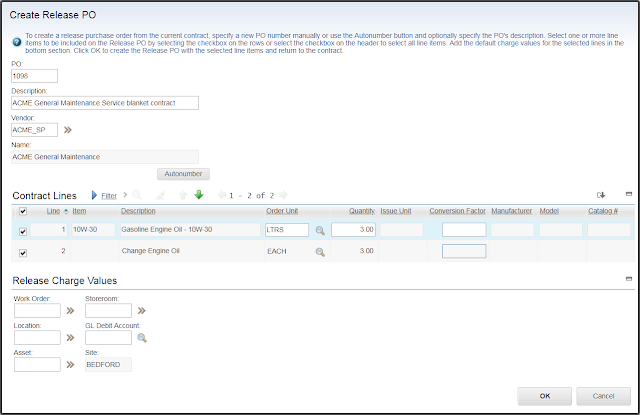Click item cell 10W-30
Viewport: 640px width, 415px height.
pyautogui.click(x=93, y=229)
